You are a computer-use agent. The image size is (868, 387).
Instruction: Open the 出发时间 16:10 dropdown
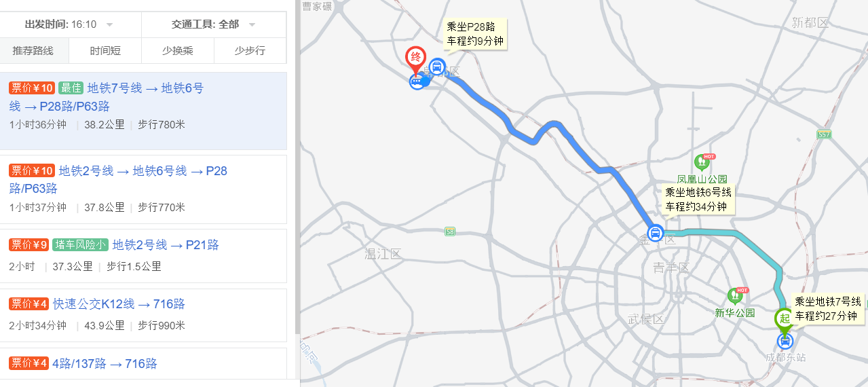click(x=71, y=24)
